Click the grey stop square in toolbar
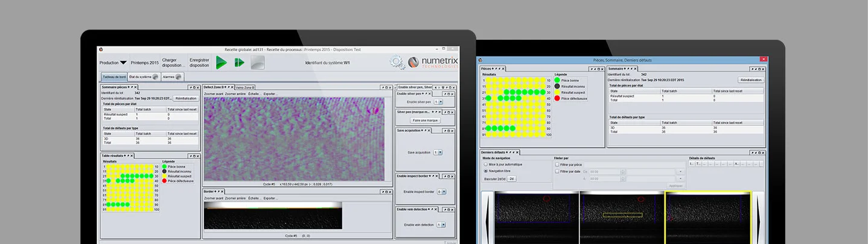The width and height of the screenshot is (868, 244). click(258, 62)
